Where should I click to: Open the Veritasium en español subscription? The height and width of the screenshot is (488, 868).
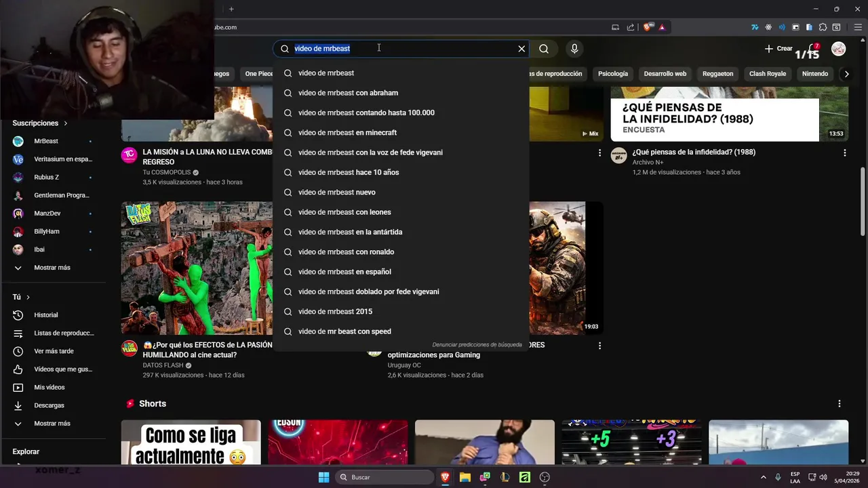[x=53, y=159]
